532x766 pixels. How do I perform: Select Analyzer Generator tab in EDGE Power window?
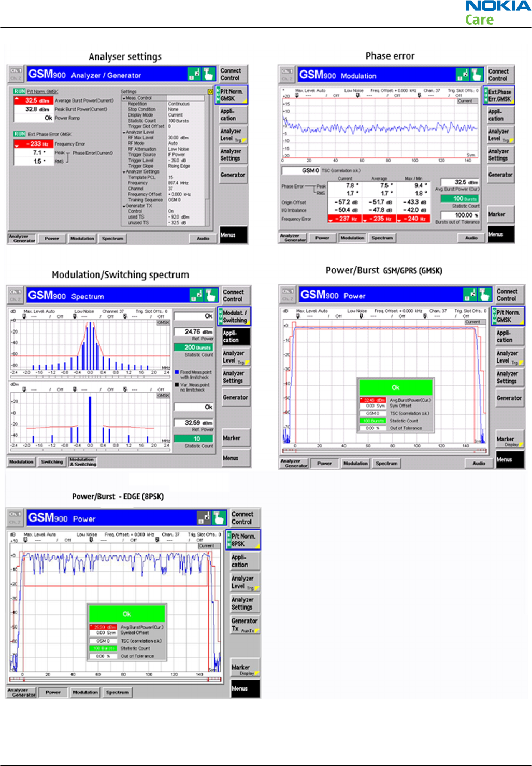[x=21, y=692]
